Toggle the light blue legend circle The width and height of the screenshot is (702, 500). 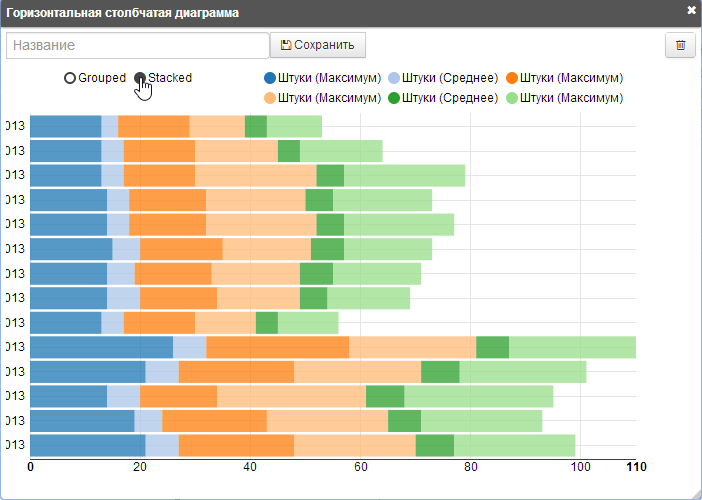pos(393,78)
